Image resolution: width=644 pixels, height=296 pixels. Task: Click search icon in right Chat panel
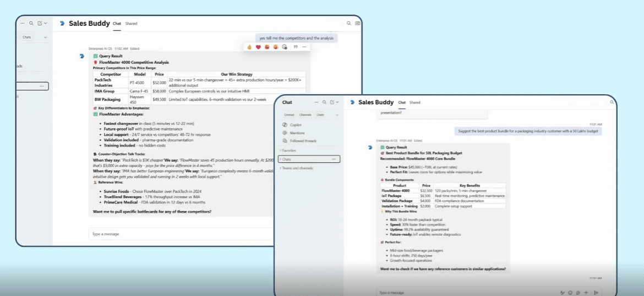point(325,102)
